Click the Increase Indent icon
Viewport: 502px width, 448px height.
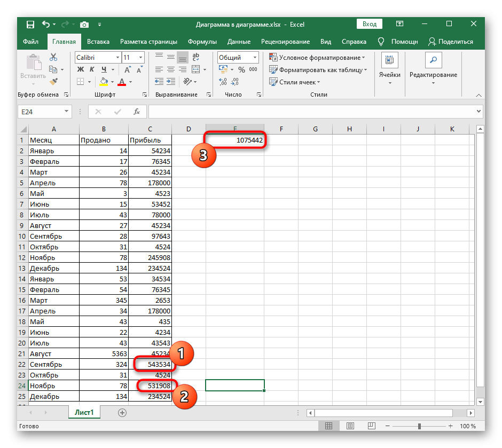[171, 82]
